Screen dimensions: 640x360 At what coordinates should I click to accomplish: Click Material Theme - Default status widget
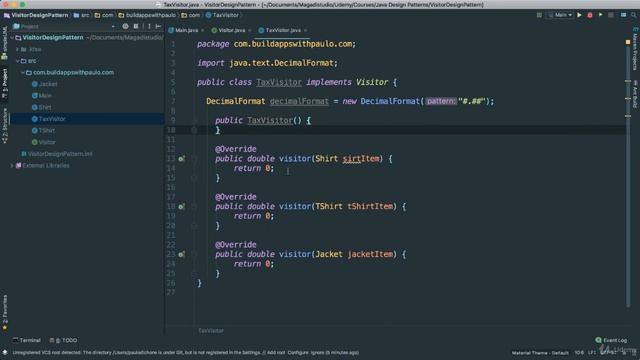pyautogui.click(x=540, y=353)
